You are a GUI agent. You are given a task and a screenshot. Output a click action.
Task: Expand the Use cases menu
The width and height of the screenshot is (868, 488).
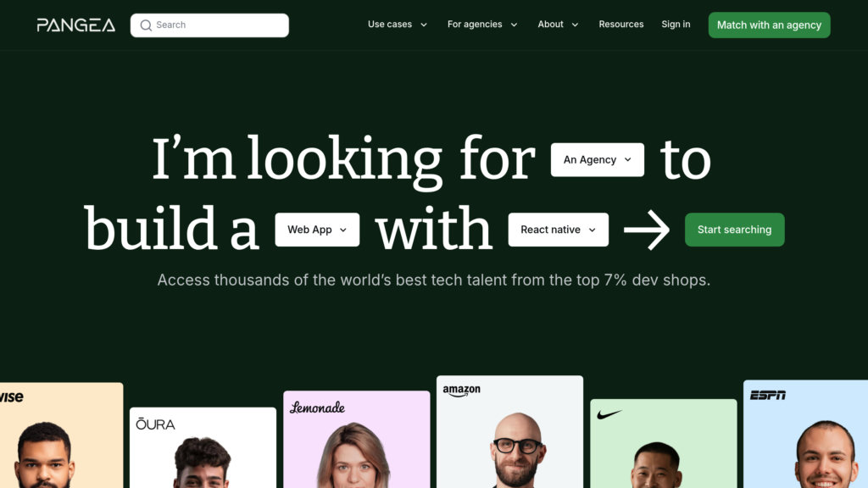[398, 25]
